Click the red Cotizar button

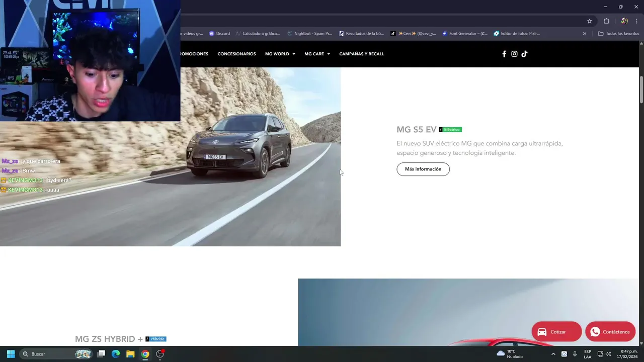click(556, 332)
